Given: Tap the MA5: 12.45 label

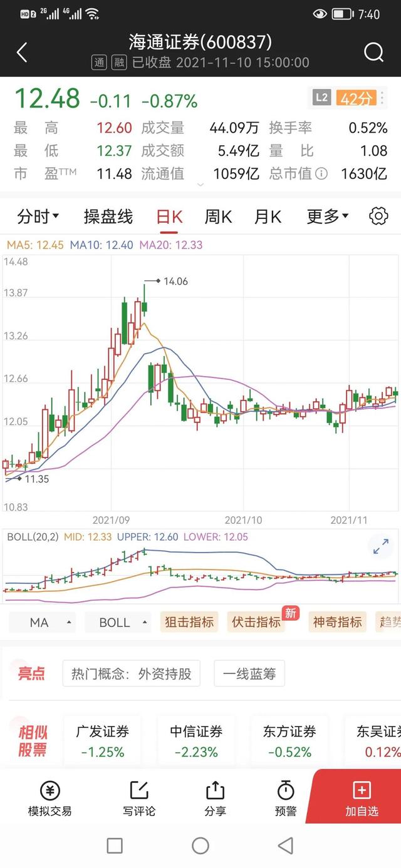Looking at the screenshot, I should 34,245.
